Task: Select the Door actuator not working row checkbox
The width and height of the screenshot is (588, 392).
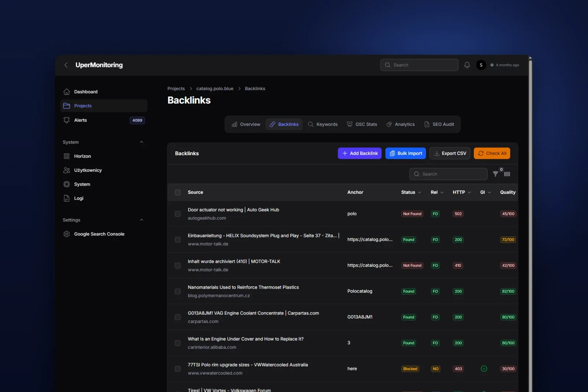Action: (x=178, y=214)
